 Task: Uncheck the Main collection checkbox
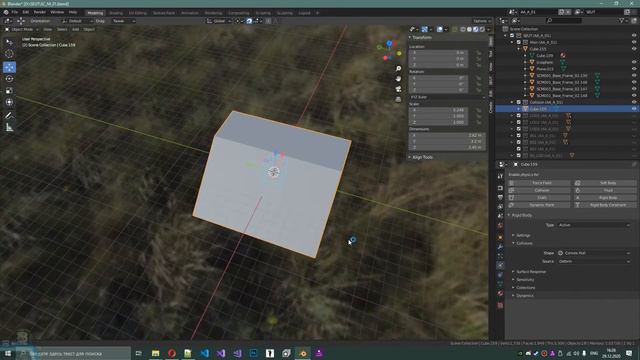pos(519,42)
